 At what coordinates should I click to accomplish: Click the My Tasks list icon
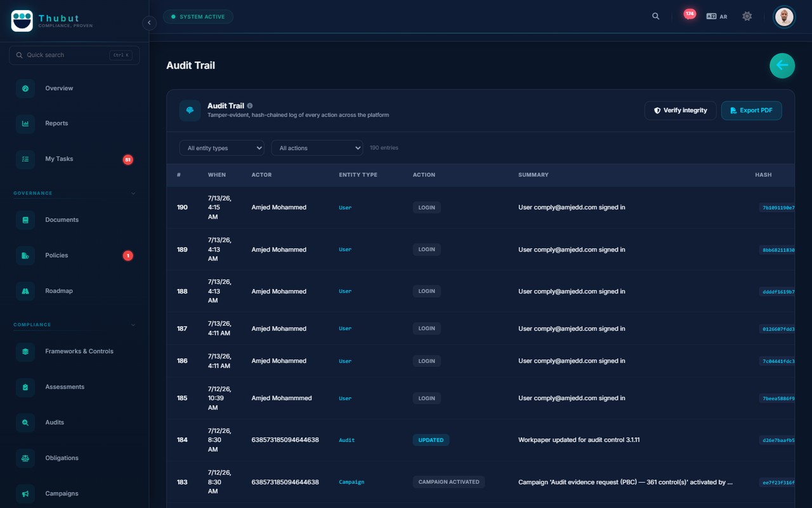(25, 159)
